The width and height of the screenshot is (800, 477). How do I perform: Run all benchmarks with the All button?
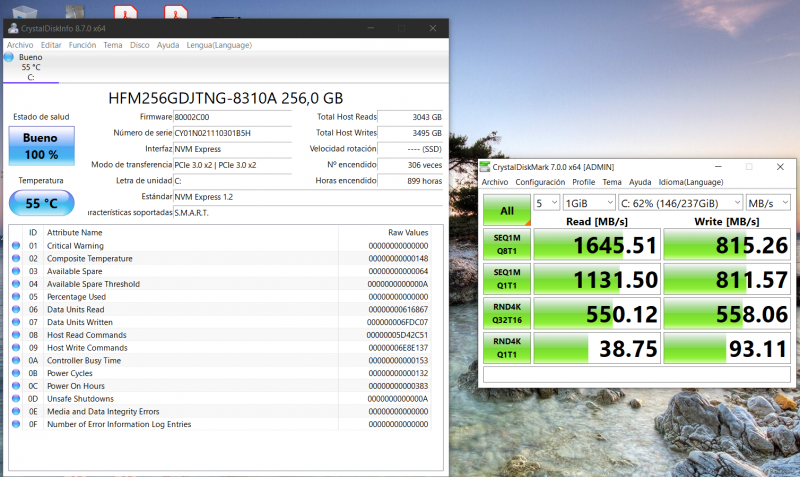pos(507,210)
